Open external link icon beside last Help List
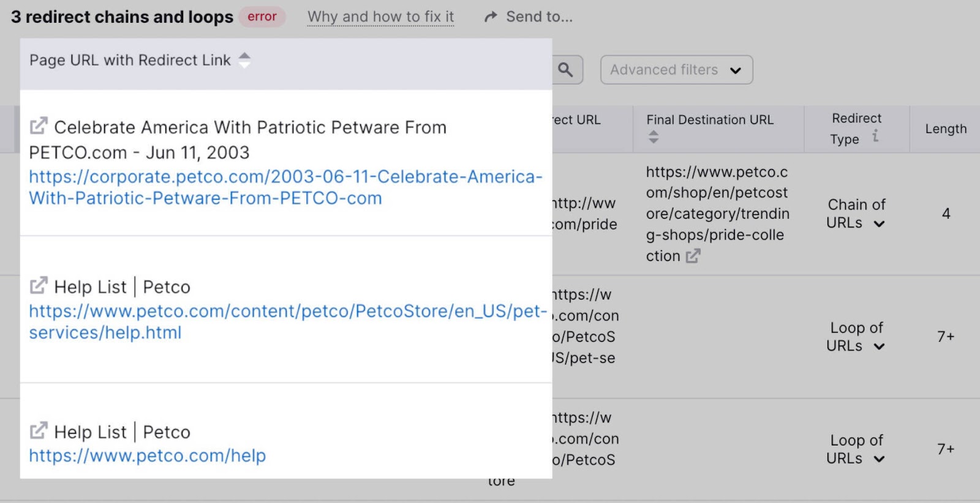 point(39,431)
